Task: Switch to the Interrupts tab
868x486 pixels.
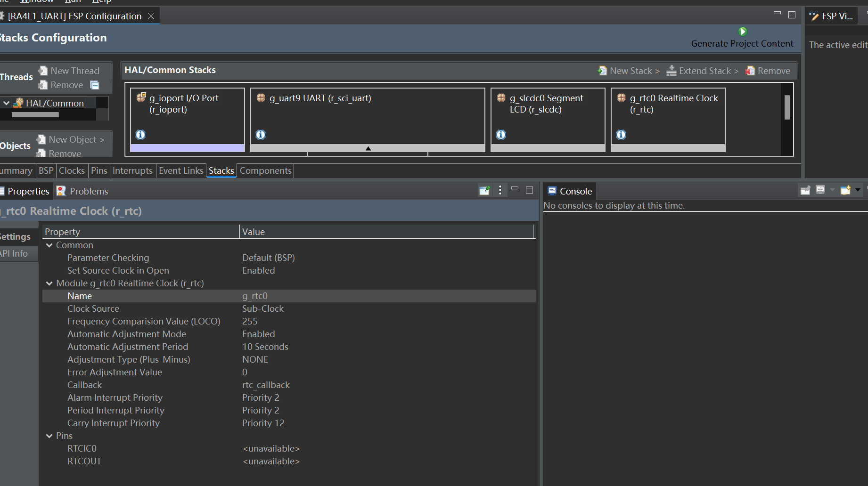Action: tap(132, 170)
